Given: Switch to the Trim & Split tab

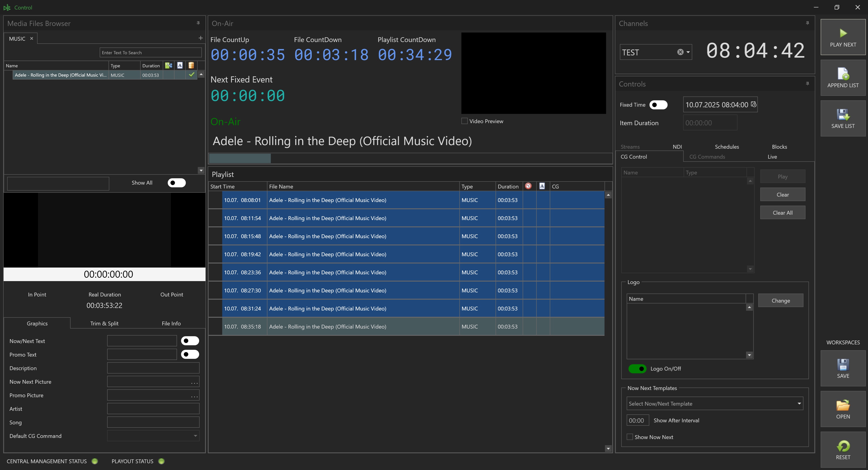Looking at the screenshot, I should [104, 323].
